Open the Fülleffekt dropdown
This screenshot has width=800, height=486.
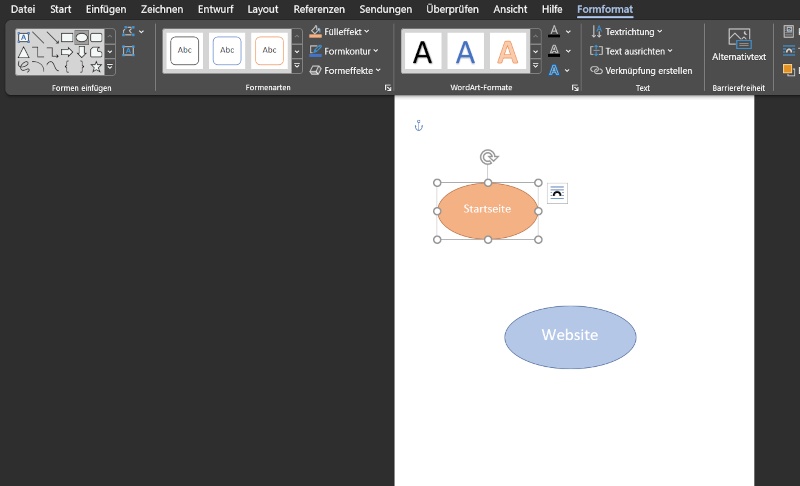click(x=339, y=32)
